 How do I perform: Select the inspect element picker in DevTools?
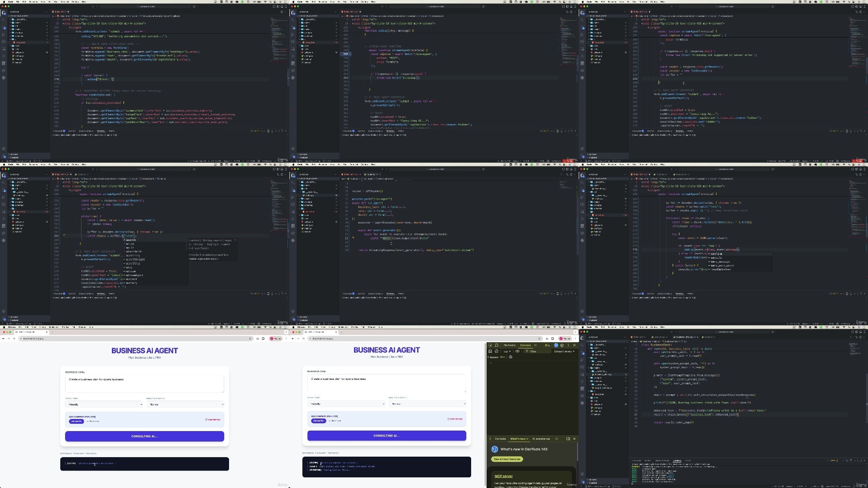[x=490, y=345]
